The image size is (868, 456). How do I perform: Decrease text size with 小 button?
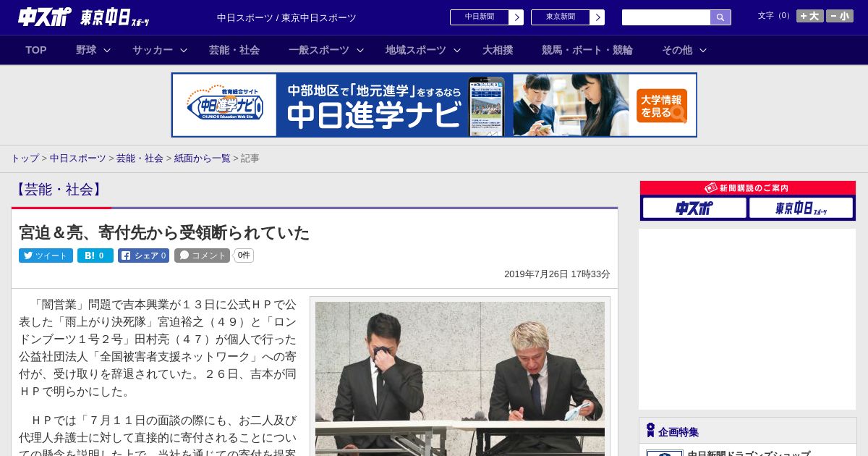click(x=840, y=16)
